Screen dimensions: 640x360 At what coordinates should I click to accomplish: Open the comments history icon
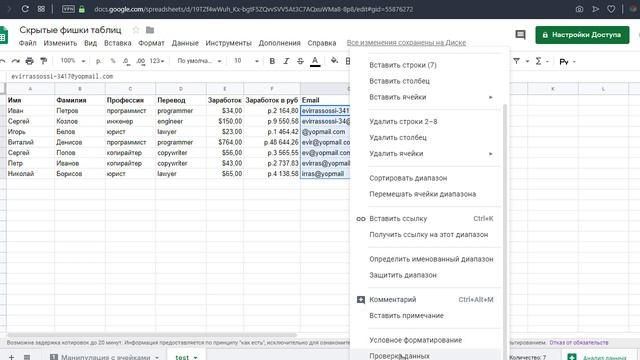tap(520, 35)
